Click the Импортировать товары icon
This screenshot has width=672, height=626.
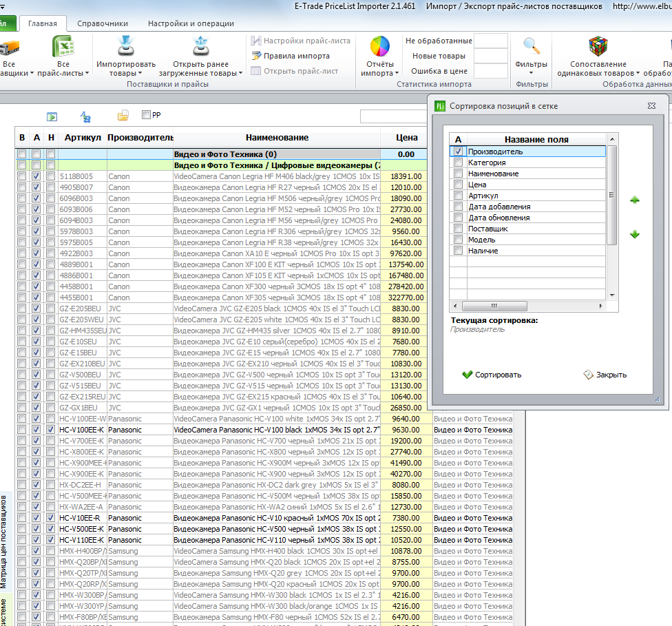pyautogui.click(x=126, y=46)
